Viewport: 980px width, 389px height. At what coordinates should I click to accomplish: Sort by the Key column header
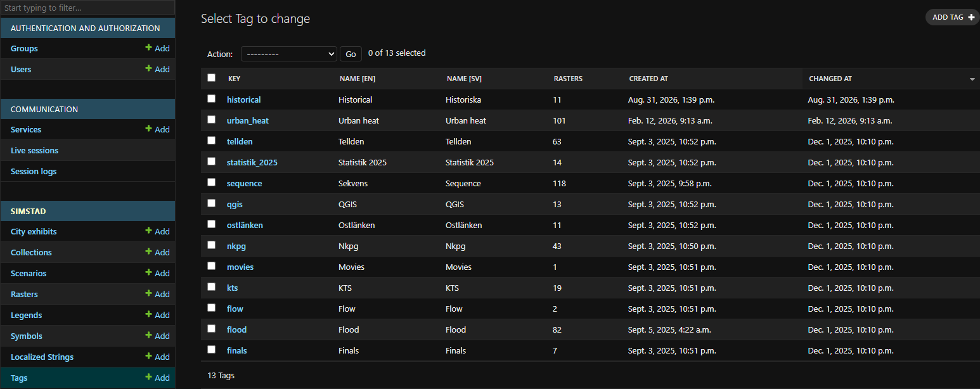click(234, 79)
